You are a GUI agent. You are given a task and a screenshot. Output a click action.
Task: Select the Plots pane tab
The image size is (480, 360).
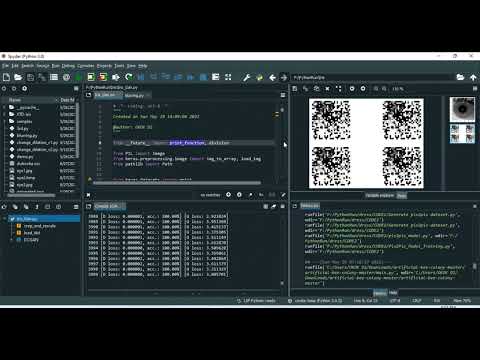click(x=401, y=196)
